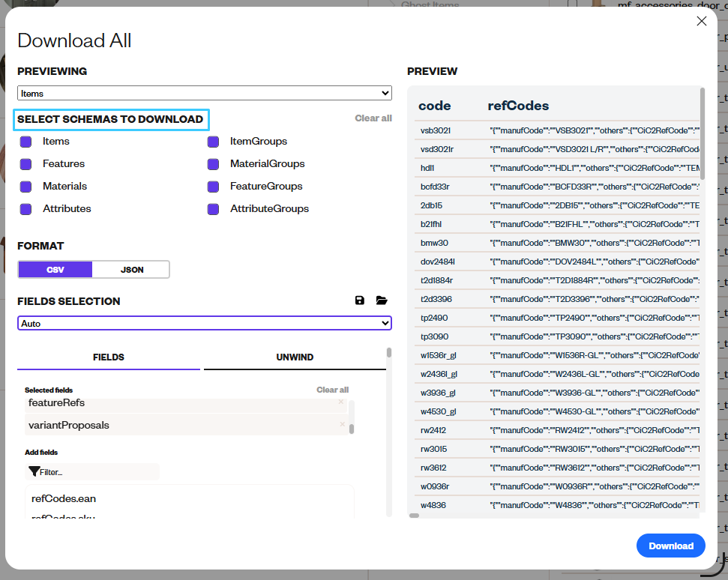This screenshot has width=728, height=580.
Task: Click the Download button
Action: click(x=671, y=546)
